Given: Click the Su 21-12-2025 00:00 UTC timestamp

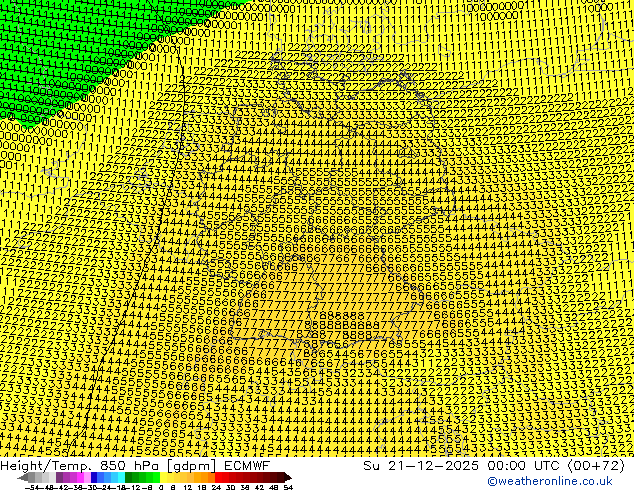Looking at the screenshot, I should tap(494, 465).
